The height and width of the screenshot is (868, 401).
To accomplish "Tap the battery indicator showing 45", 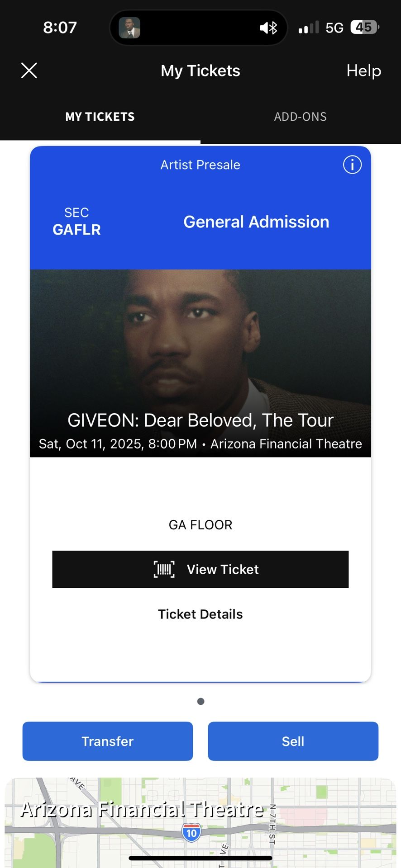I will 365,28.
